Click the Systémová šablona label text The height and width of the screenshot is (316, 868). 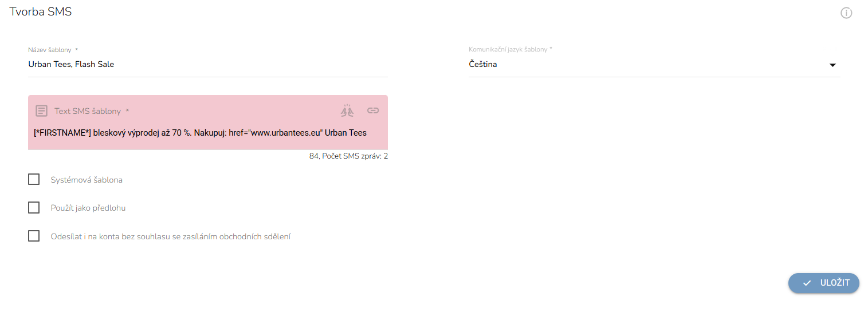coord(87,180)
